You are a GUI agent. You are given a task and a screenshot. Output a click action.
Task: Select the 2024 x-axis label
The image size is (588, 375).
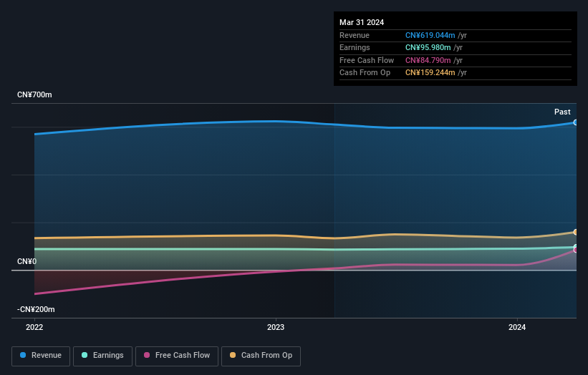[517, 328]
